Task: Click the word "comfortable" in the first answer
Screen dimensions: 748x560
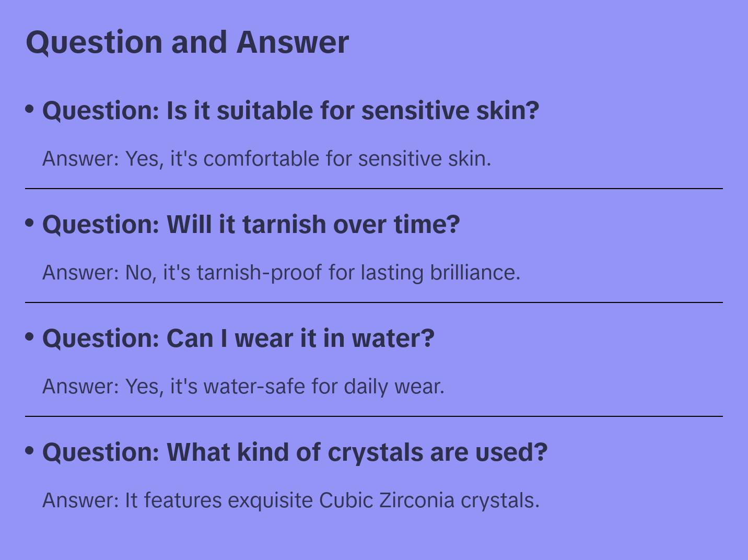Action: click(x=261, y=159)
